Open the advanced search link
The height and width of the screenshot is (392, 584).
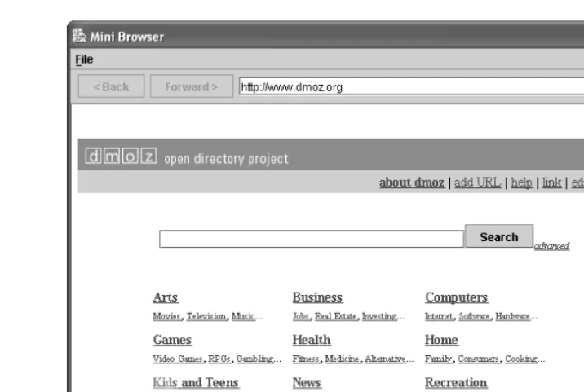click(551, 245)
